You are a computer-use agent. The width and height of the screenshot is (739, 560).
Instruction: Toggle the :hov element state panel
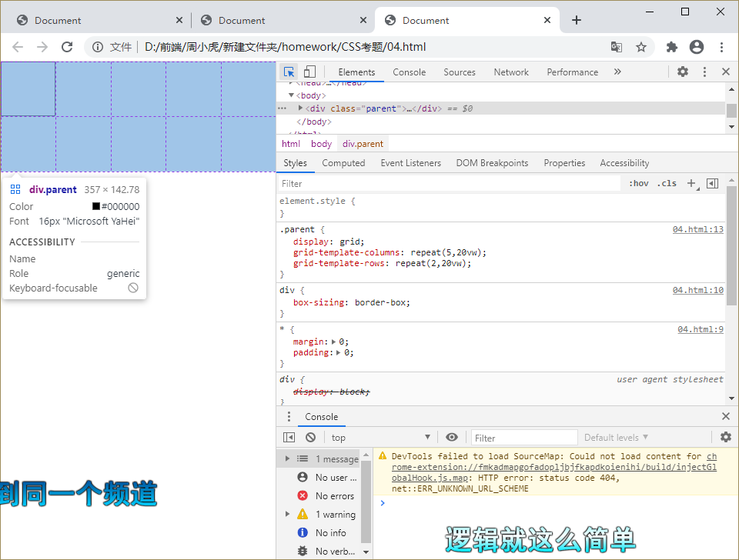639,183
